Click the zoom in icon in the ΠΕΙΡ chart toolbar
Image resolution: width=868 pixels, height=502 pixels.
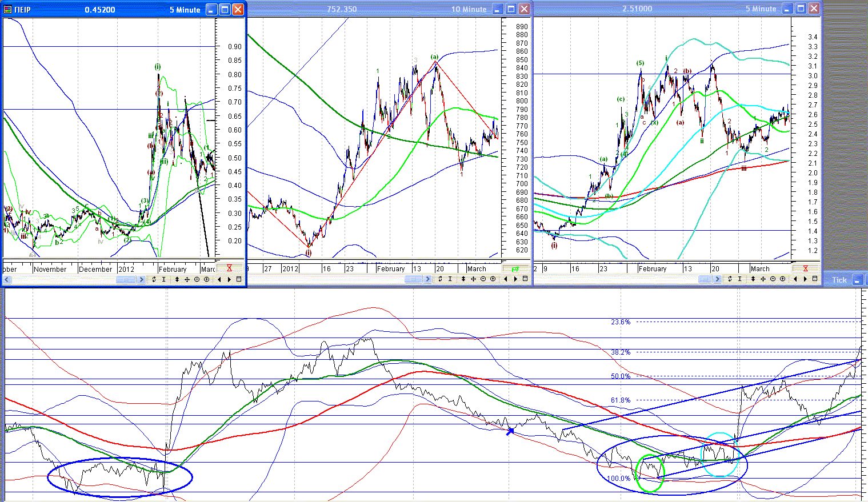coord(206,279)
